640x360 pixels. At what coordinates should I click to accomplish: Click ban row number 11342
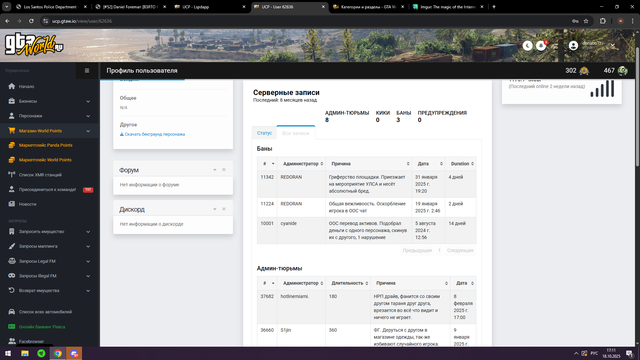coord(267,177)
